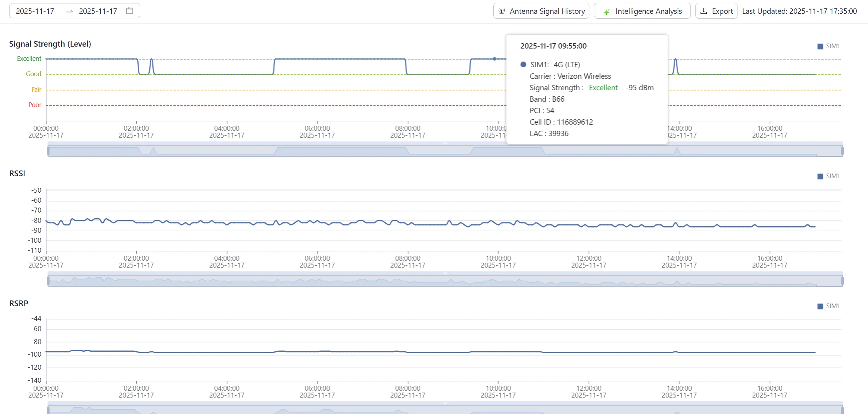Export the signal data
The image size is (868, 414).
point(716,11)
